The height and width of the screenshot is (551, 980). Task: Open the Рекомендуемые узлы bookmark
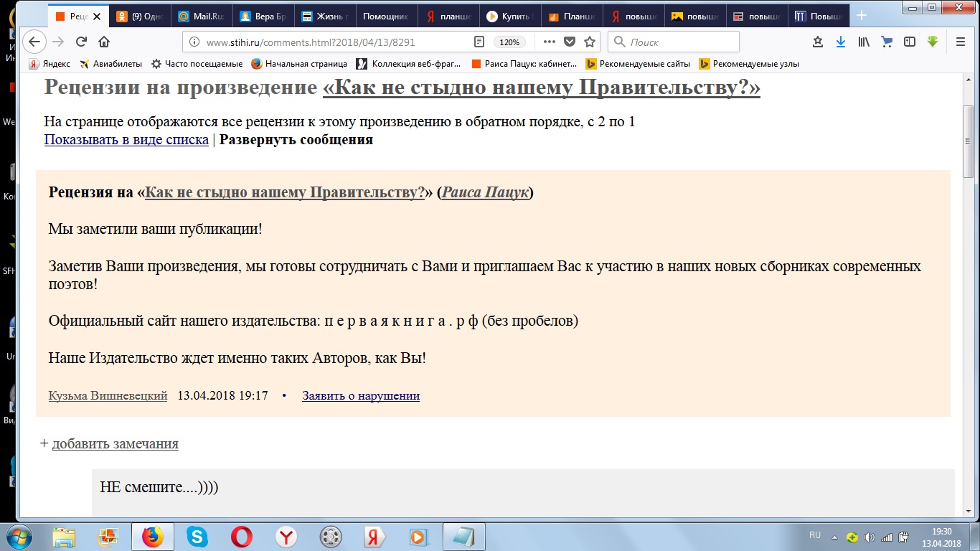(749, 64)
